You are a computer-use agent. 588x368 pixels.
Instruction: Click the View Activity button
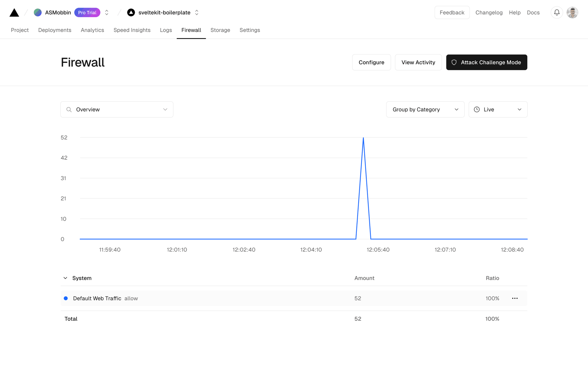(418, 62)
